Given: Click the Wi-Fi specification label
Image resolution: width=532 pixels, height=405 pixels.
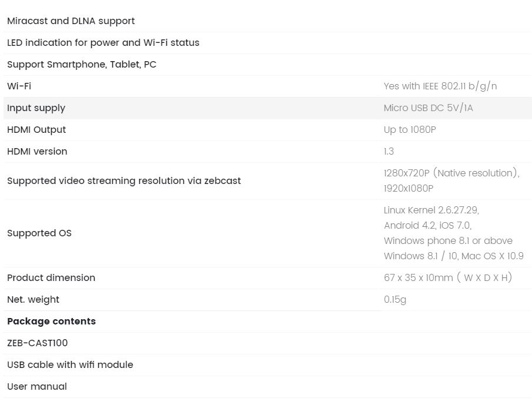Looking at the screenshot, I should tap(19, 86).
